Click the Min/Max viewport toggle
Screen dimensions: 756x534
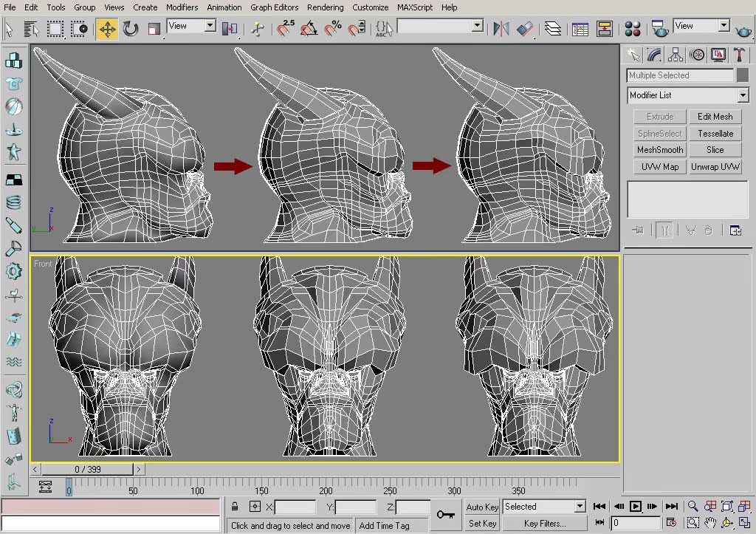(744, 522)
